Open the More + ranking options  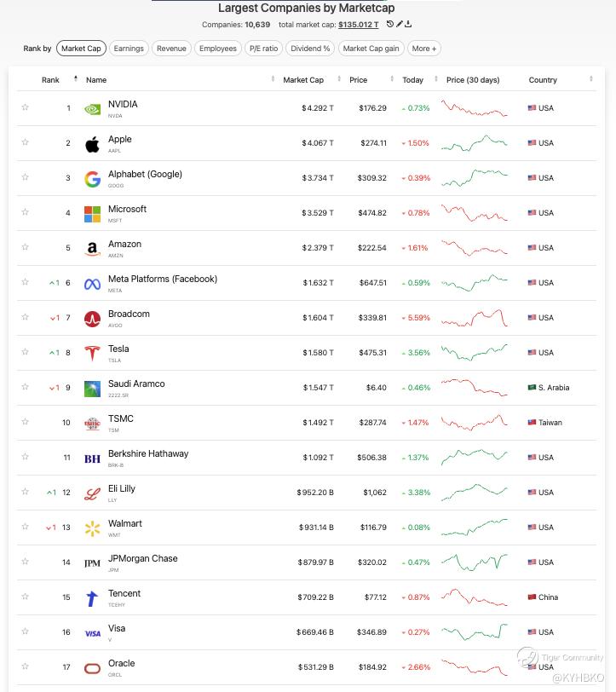pyautogui.click(x=423, y=49)
